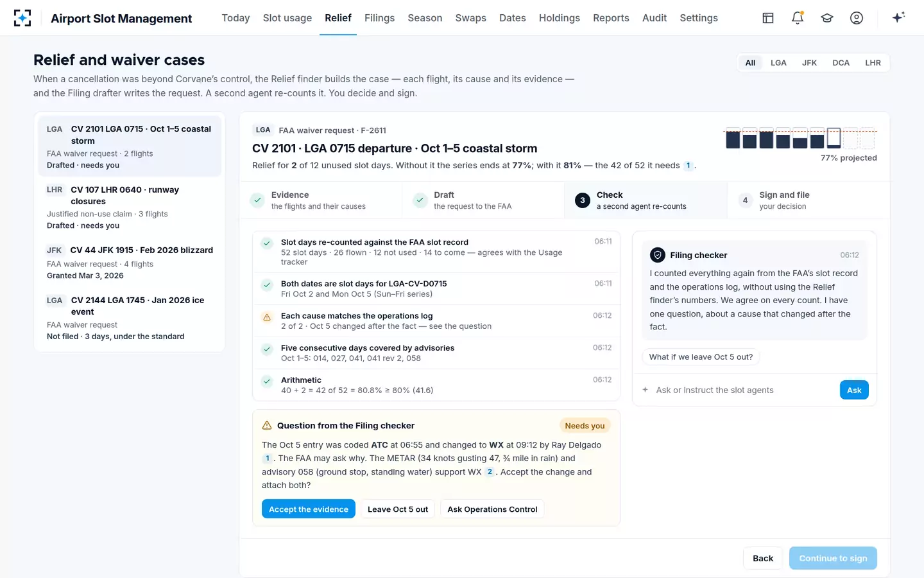
Task: Open the CV 107 LHR 0640 runway closures case
Action: pyautogui.click(x=130, y=207)
